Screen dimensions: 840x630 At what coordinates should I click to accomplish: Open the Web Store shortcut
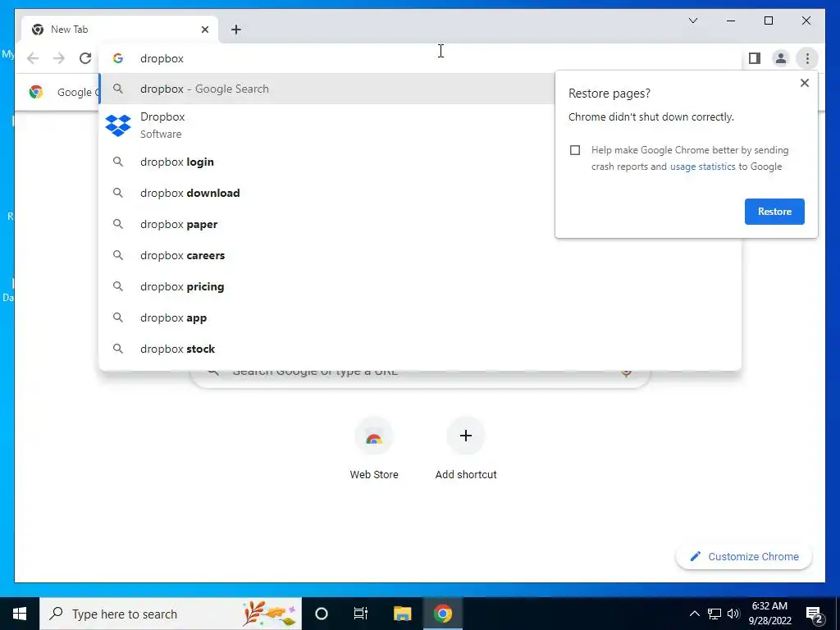click(x=374, y=449)
